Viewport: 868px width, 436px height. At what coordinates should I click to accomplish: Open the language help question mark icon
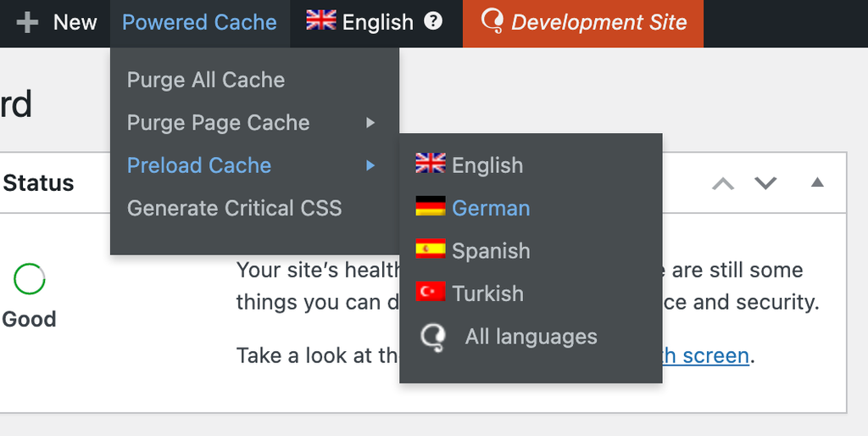tap(433, 21)
